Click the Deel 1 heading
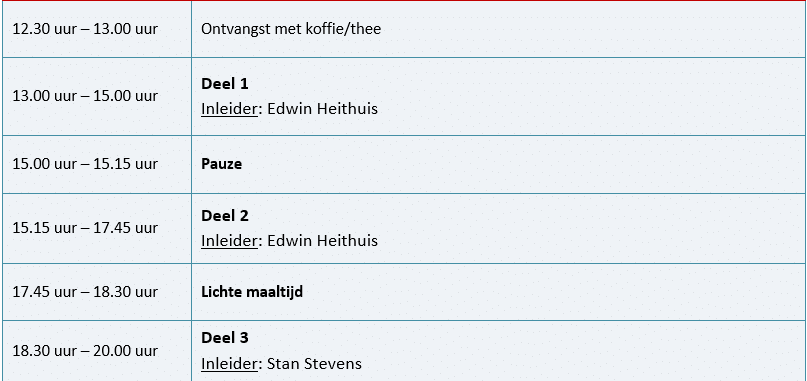The width and height of the screenshot is (807, 381). (224, 84)
